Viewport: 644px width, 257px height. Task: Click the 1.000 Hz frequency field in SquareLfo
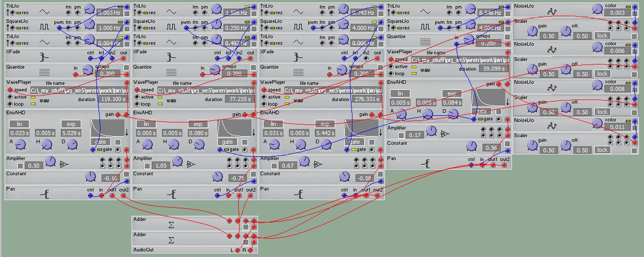109,28
